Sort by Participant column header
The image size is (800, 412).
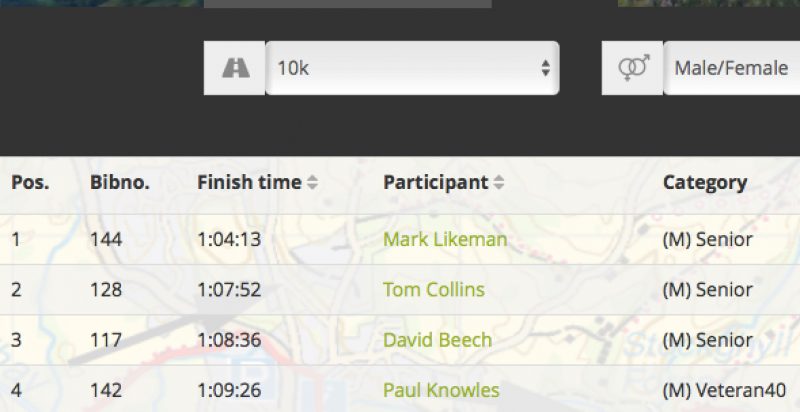click(436, 183)
